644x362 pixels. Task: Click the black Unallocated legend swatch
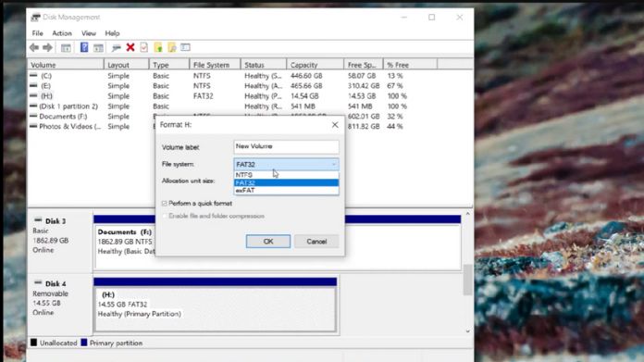pos(33,343)
